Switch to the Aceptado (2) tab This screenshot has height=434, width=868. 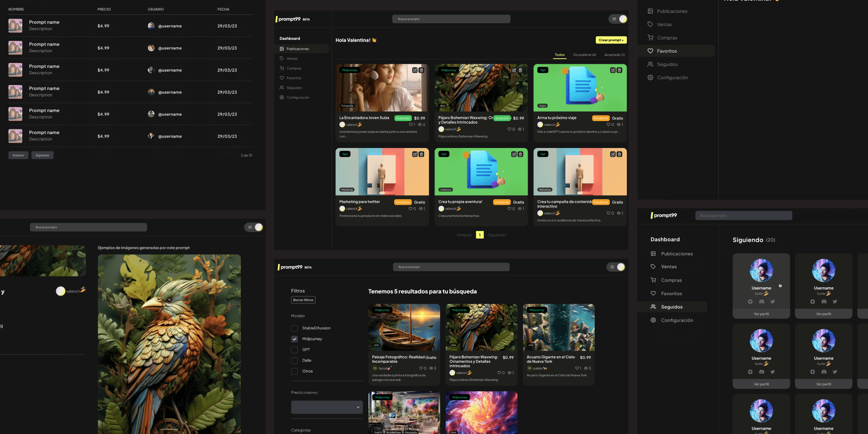pos(615,55)
